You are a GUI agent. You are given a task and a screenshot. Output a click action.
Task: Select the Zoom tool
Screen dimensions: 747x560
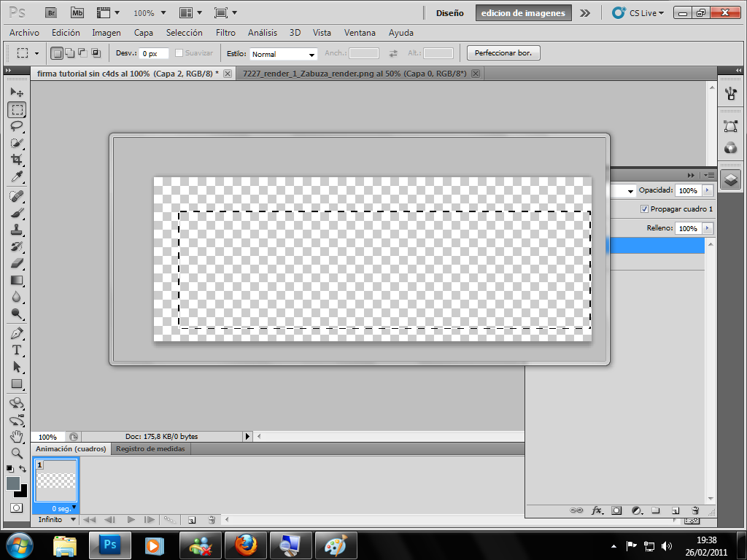[x=17, y=454]
